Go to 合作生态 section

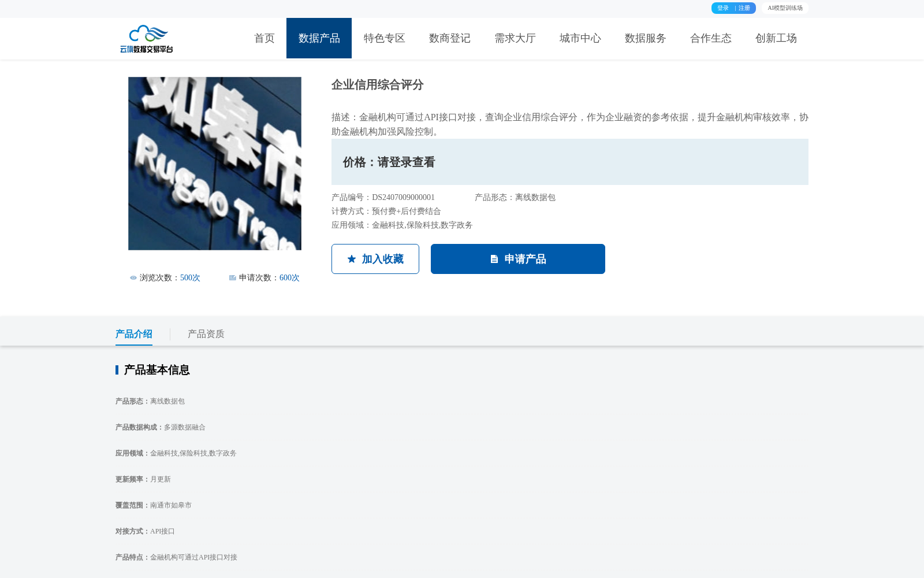pos(711,38)
